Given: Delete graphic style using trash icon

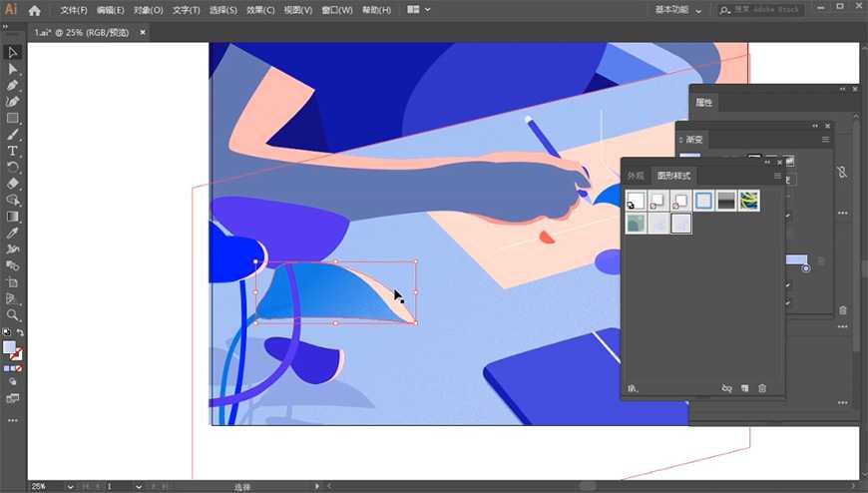Looking at the screenshot, I should [762, 388].
